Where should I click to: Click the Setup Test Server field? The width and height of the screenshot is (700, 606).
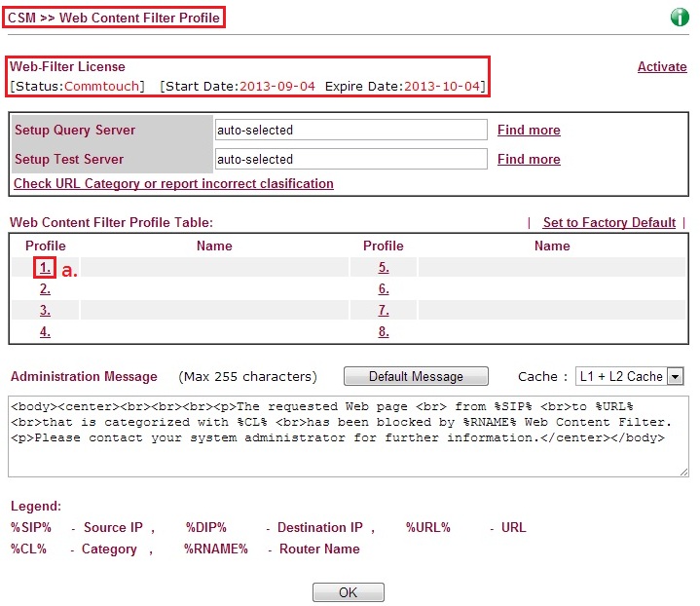tap(350, 160)
